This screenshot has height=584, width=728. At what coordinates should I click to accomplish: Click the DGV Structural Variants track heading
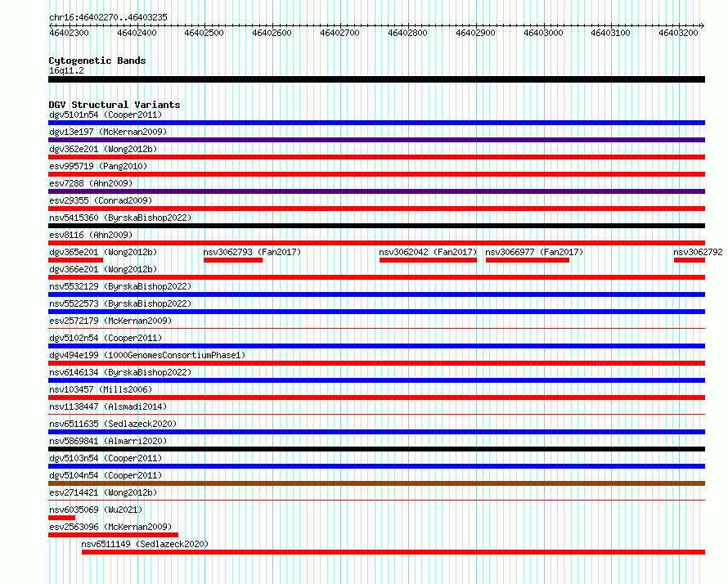(x=115, y=105)
